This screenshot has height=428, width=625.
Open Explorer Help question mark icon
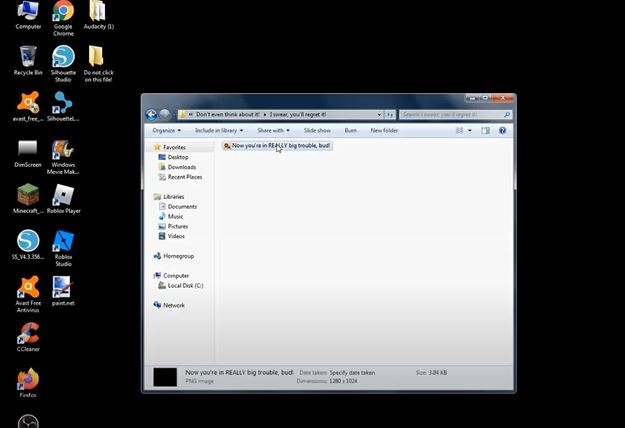pyautogui.click(x=502, y=130)
